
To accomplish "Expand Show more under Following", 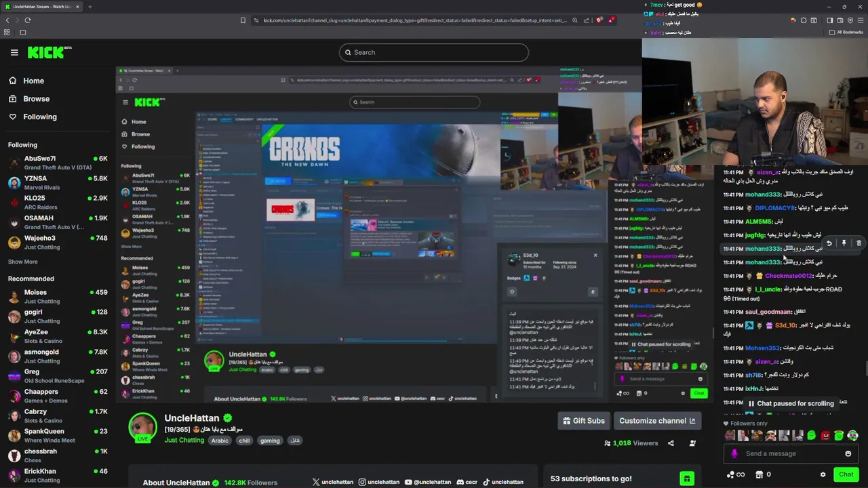I will 22,262.
